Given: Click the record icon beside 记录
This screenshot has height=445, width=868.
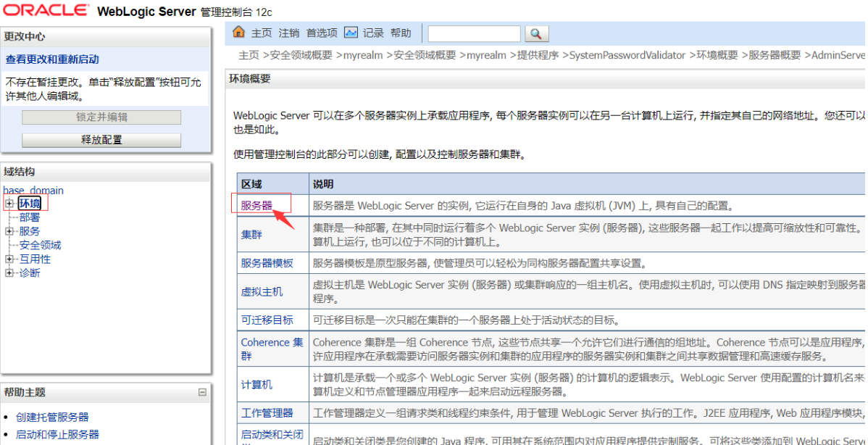Looking at the screenshot, I should tap(351, 33).
